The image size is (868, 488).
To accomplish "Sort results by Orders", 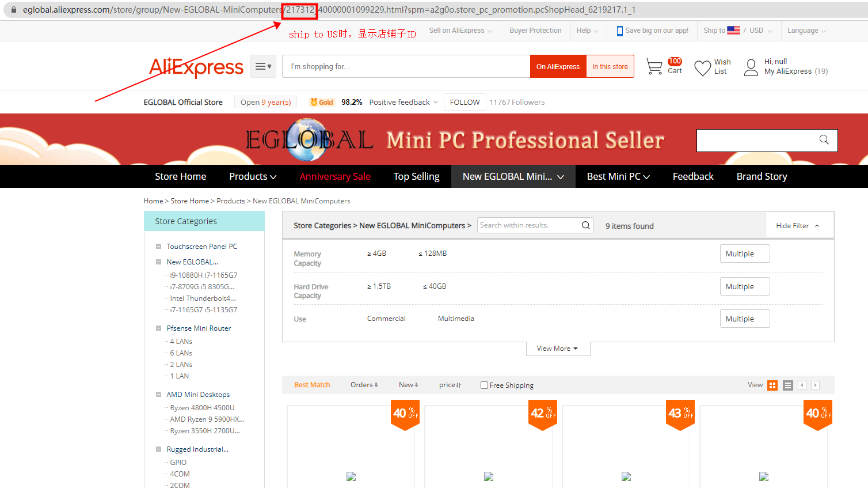I will (364, 385).
